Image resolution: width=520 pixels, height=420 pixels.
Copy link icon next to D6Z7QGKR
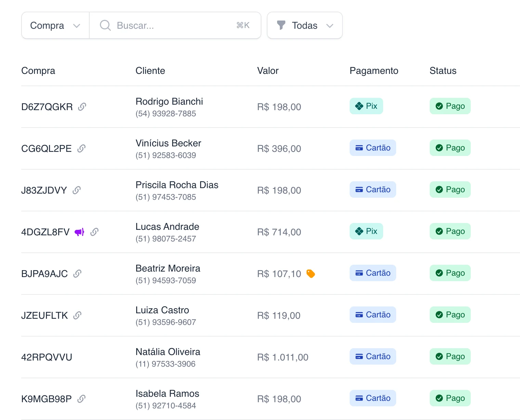pos(82,107)
